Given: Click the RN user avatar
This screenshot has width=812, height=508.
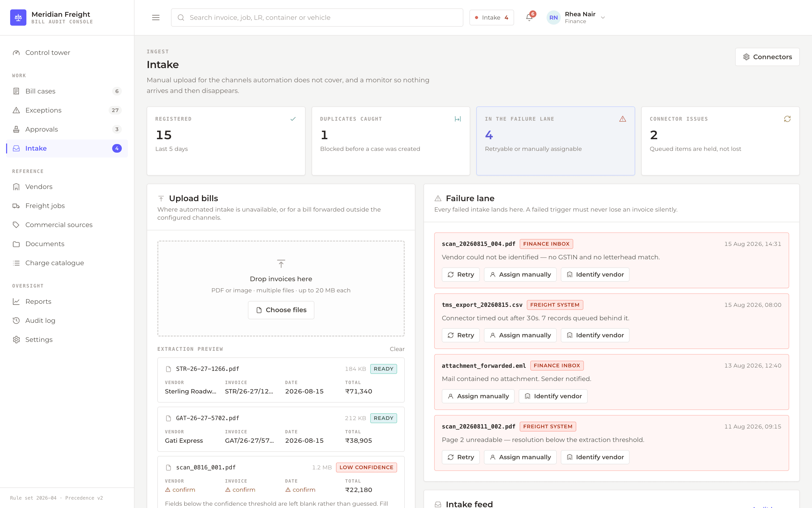Looking at the screenshot, I should click(553, 18).
